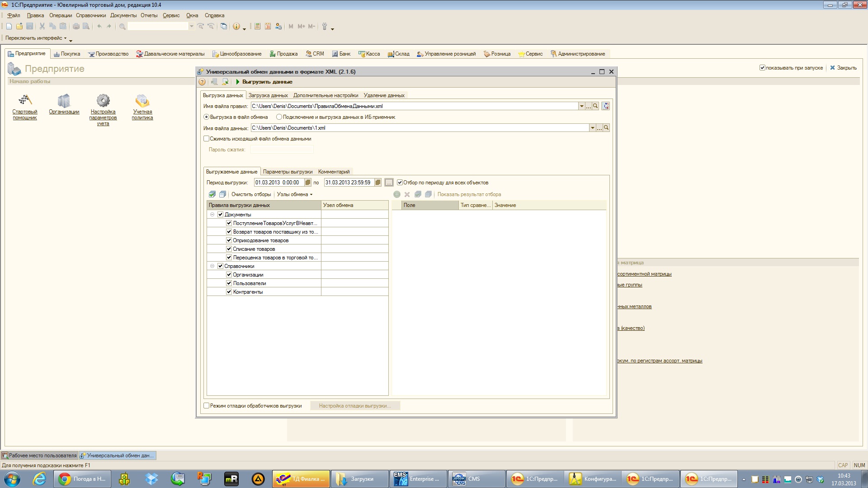Open calendar picker for period start date
This screenshot has height=488, width=868.
pos(308,183)
